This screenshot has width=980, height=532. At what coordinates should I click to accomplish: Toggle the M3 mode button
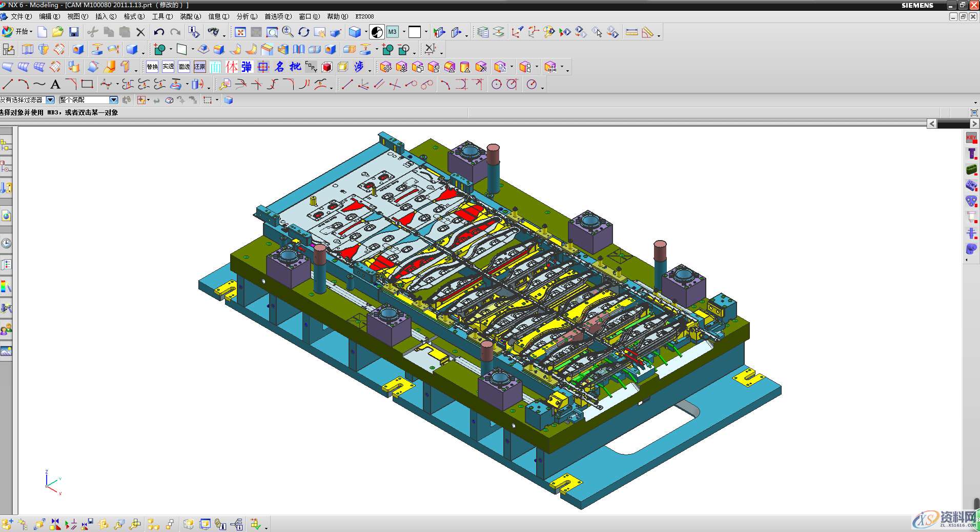(x=392, y=32)
